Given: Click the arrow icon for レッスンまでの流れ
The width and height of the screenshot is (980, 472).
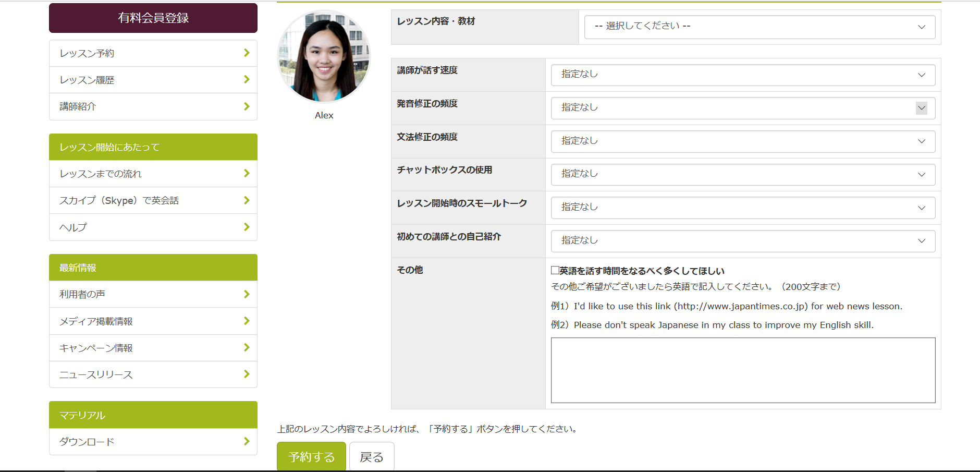Looking at the screenshot, I should tap(247, 174).
